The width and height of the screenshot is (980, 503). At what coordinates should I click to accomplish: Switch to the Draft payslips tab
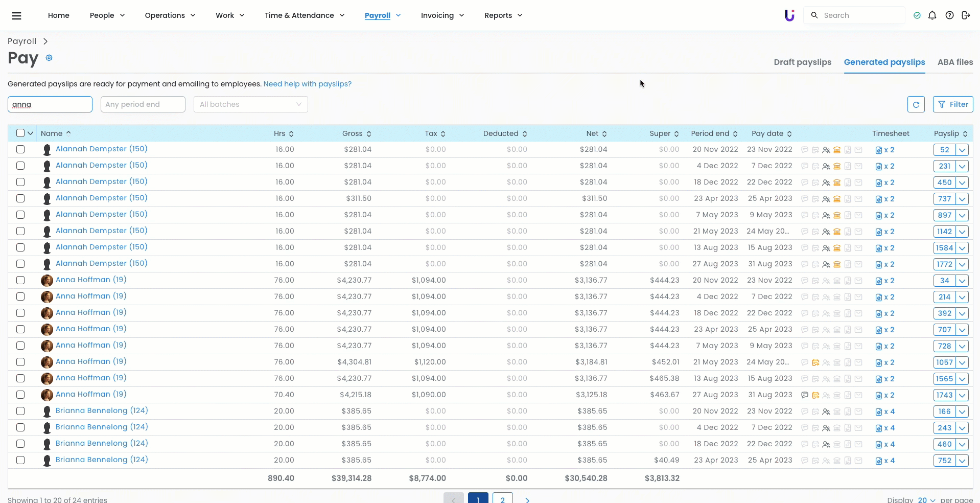click(802, 62)
